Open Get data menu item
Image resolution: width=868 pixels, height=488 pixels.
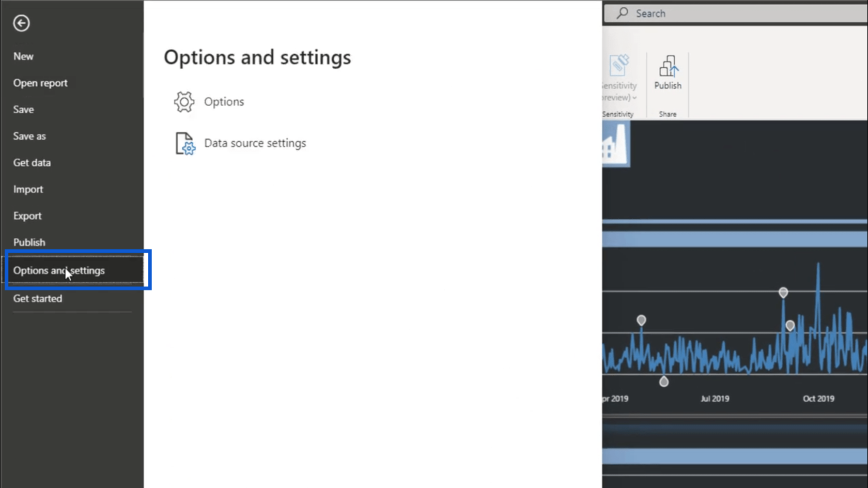point(32,163)
